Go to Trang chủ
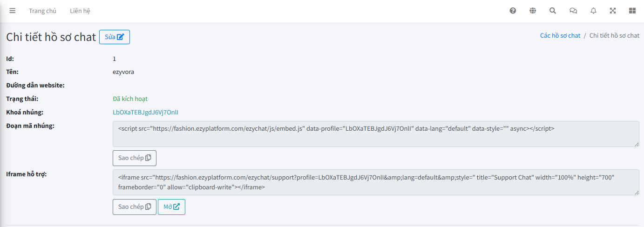The height and width of the screenshot is (227, 644). pos(42,11)
